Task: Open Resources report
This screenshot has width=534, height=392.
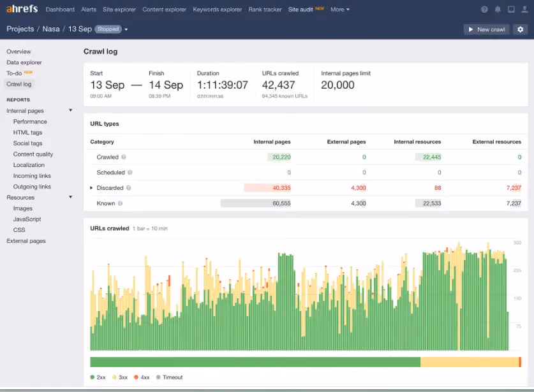Action: [20, 198]
